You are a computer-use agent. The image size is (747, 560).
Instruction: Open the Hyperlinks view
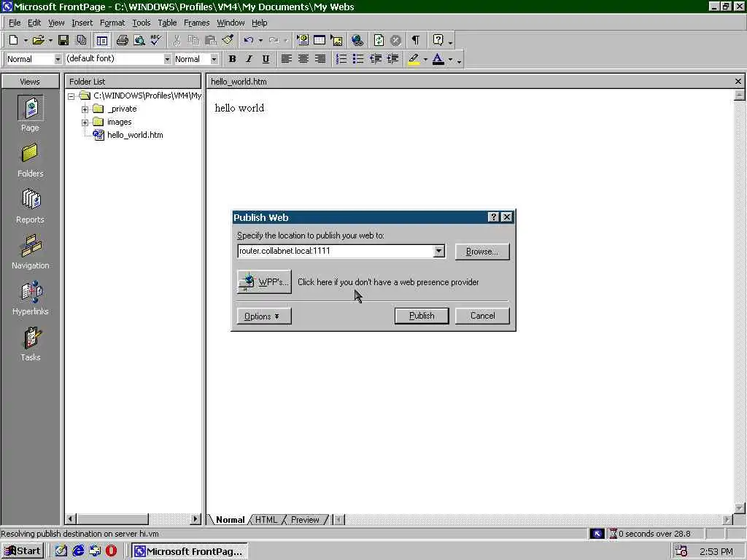31,298
